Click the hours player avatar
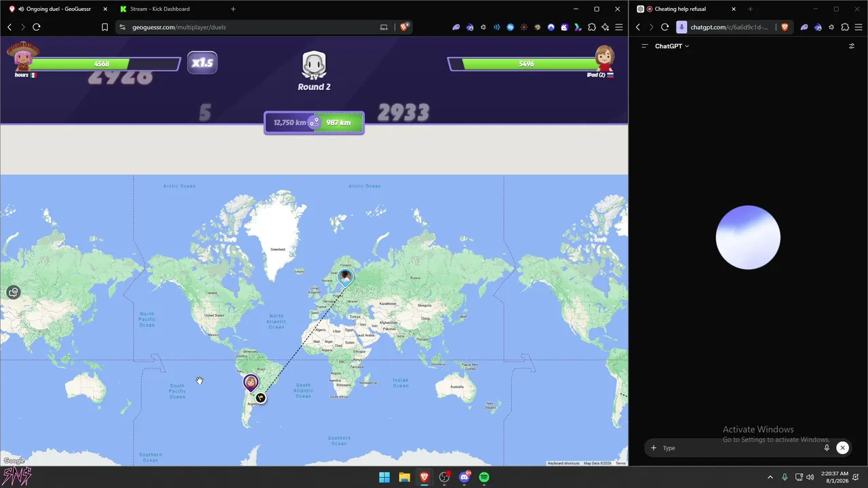868x488 pixels. (22, 58)
